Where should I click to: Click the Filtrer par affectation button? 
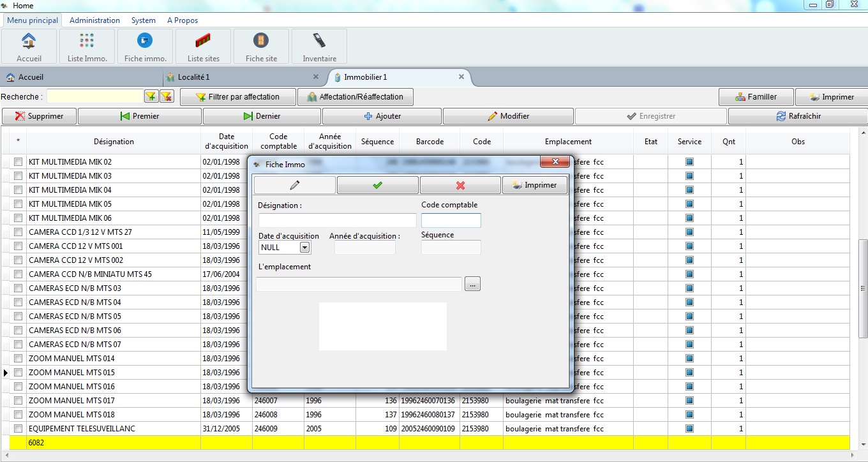pos(237,97)
